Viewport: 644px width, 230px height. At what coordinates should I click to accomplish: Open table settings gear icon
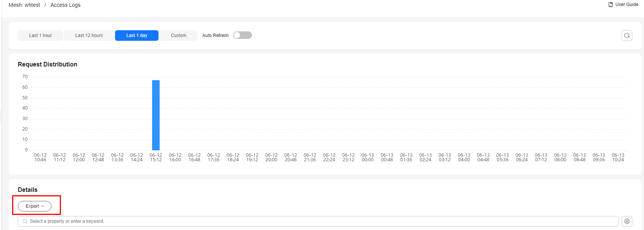point(627,221)
